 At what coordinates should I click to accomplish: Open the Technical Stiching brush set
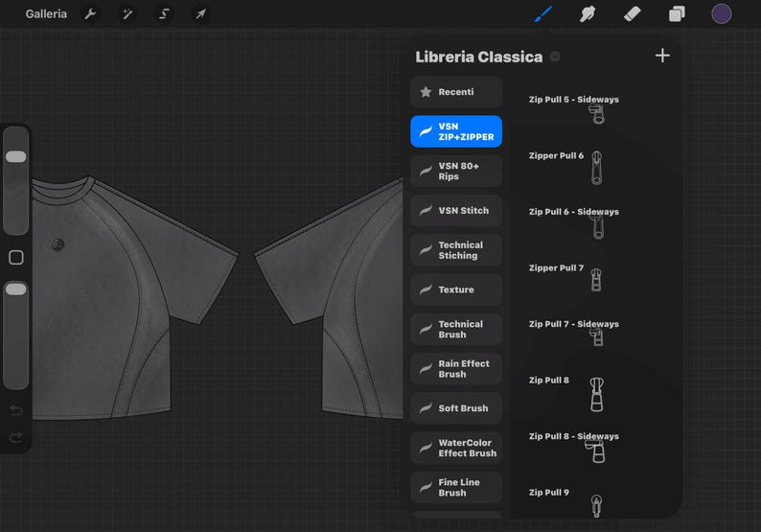(x=456, y=250)
